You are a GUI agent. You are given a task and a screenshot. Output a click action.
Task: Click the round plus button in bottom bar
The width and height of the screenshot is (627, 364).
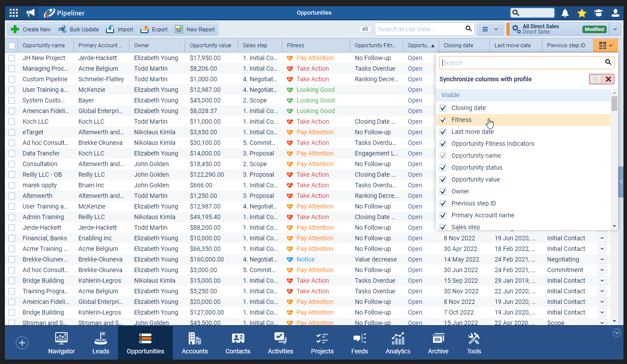[x=22, y=343]
